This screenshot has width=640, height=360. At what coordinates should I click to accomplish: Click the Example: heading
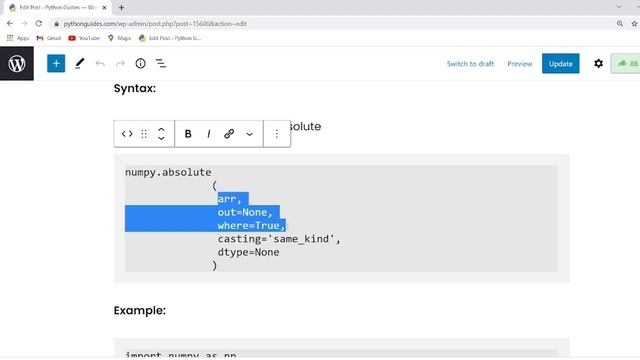[140, 311]
